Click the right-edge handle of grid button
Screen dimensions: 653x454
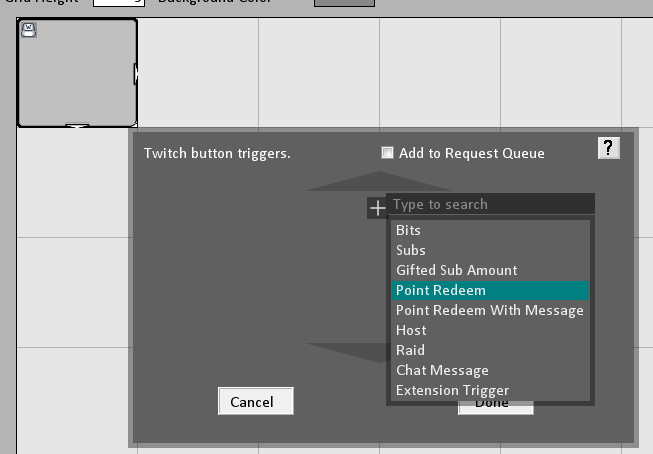(136, 74)
